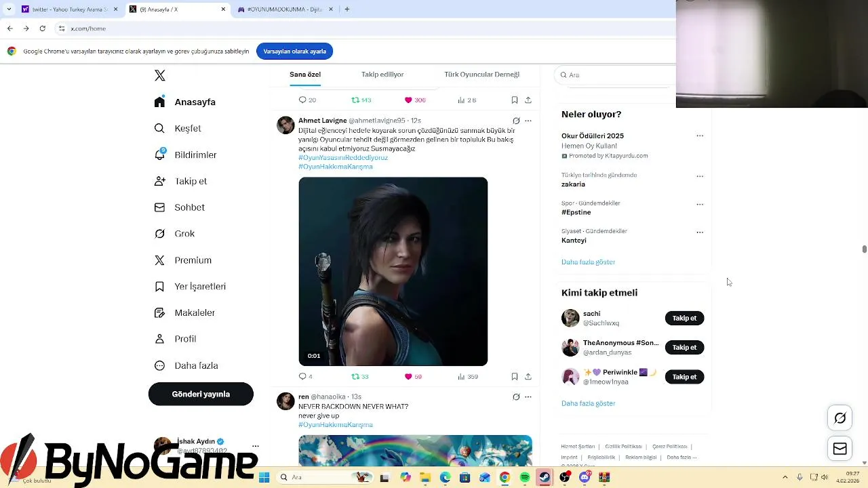The image size is (868, 488).
Task: Click the x.com/home address bar
Action: 88,28
